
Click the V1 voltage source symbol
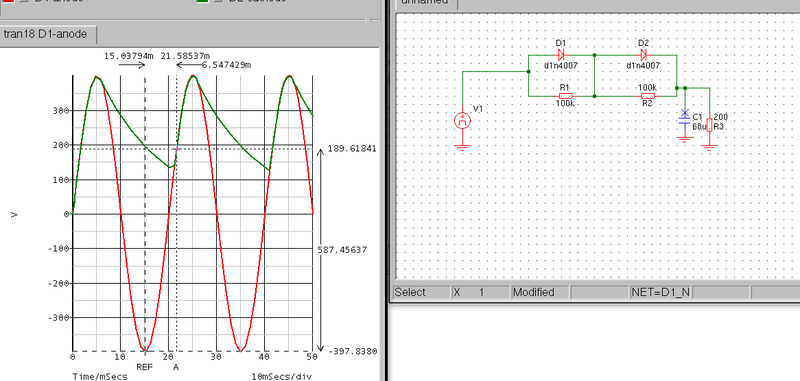coord(462,121)
